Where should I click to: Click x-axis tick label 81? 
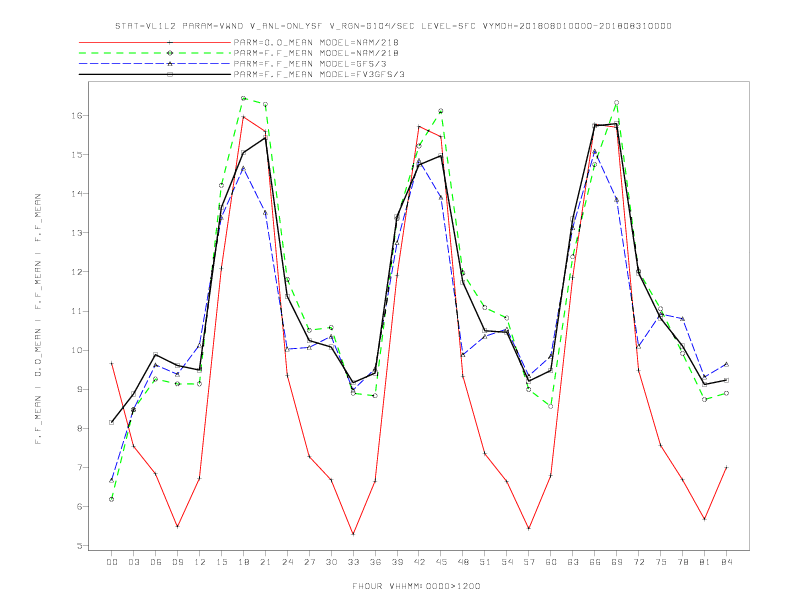(705, 562)
